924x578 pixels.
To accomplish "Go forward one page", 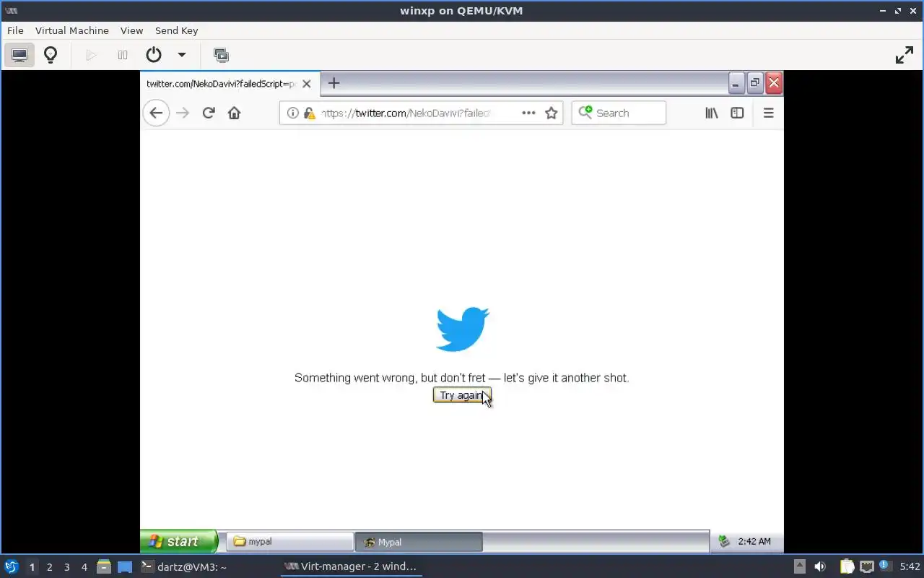I will pos(183,113).
